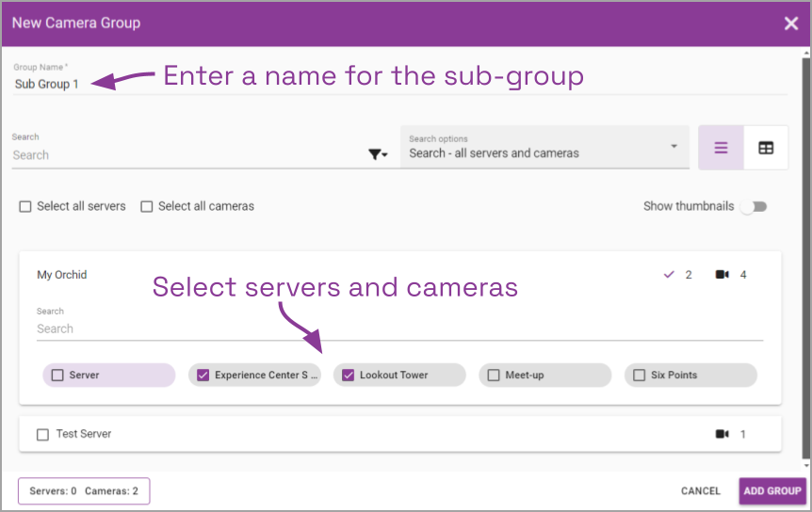
Task: Focus the Group Name input field
Action: [x=399, y=84]
